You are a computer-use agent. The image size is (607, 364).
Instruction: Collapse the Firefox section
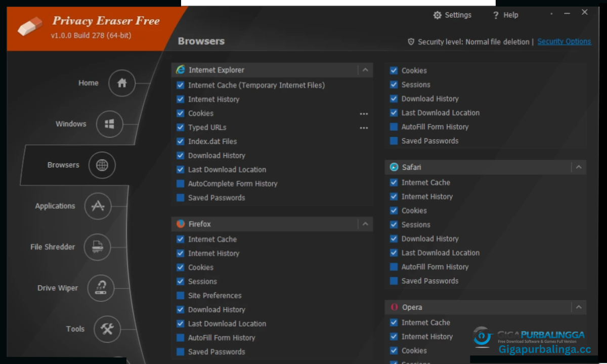365,224
